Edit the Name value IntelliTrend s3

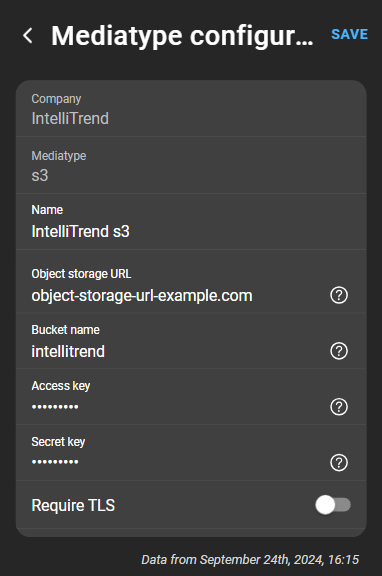[80, 231]
